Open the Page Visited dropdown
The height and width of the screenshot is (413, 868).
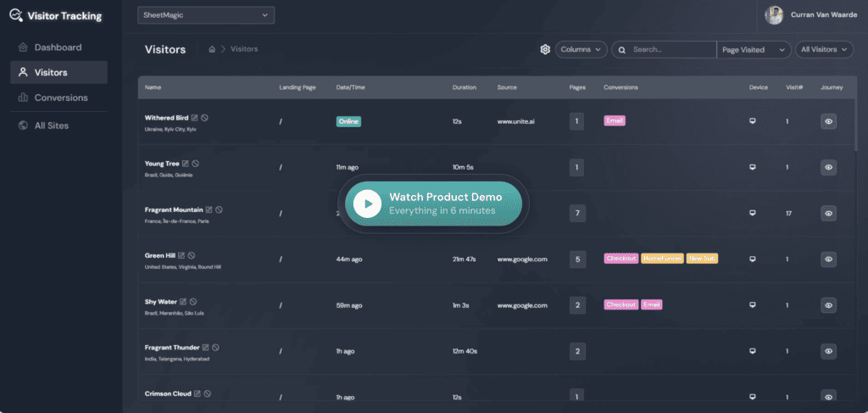754,50
